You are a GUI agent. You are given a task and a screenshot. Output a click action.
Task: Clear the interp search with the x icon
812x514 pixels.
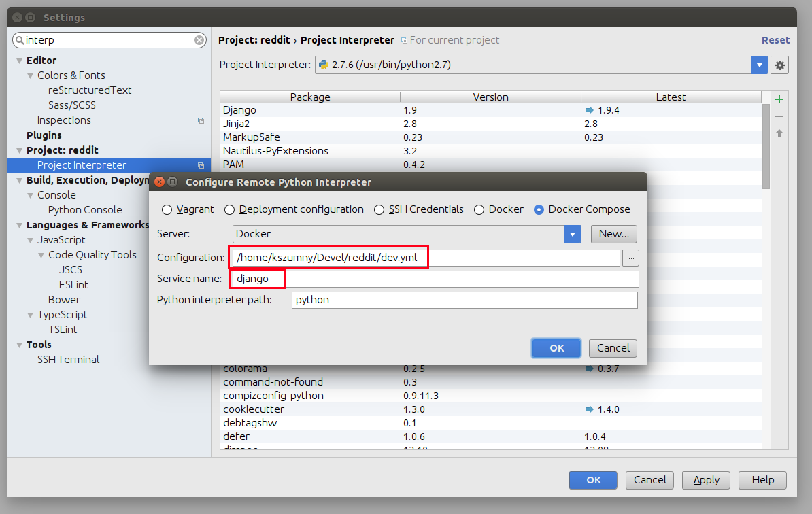(199, 40)
